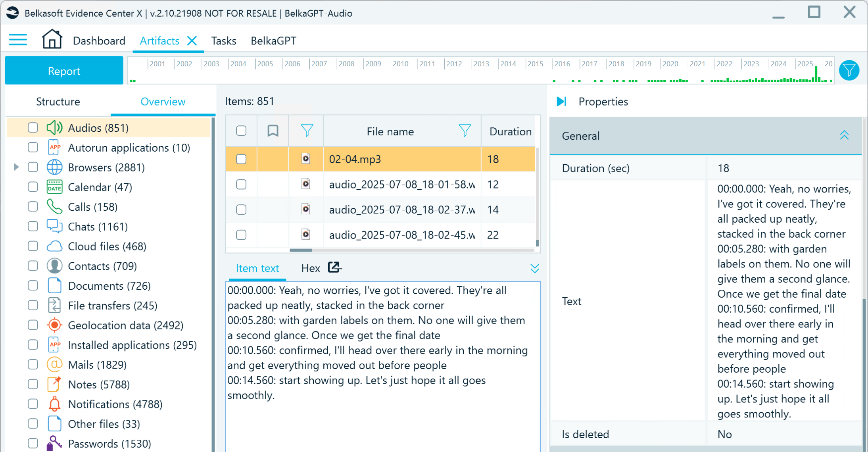
Task: Collapse the Properties panel arrow icon
Action: click(561, 102)
